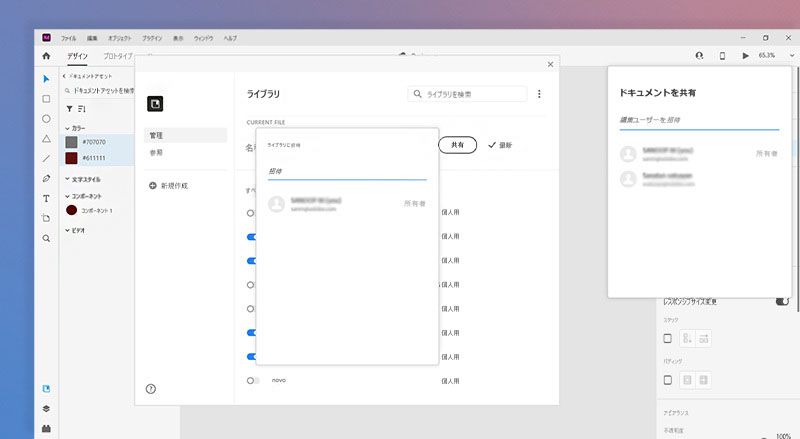Click the black library logo in dialog

pos(155,104)
